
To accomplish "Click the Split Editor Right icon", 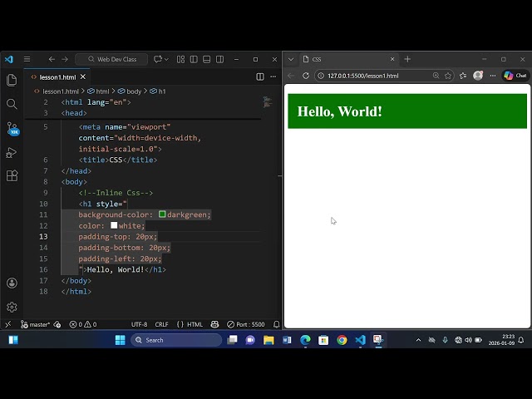I will click(260, 77).
